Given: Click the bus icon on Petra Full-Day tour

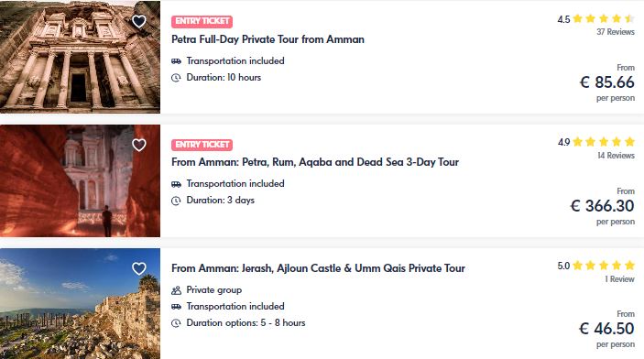Looking at the screenshot, I should [176, 61].
